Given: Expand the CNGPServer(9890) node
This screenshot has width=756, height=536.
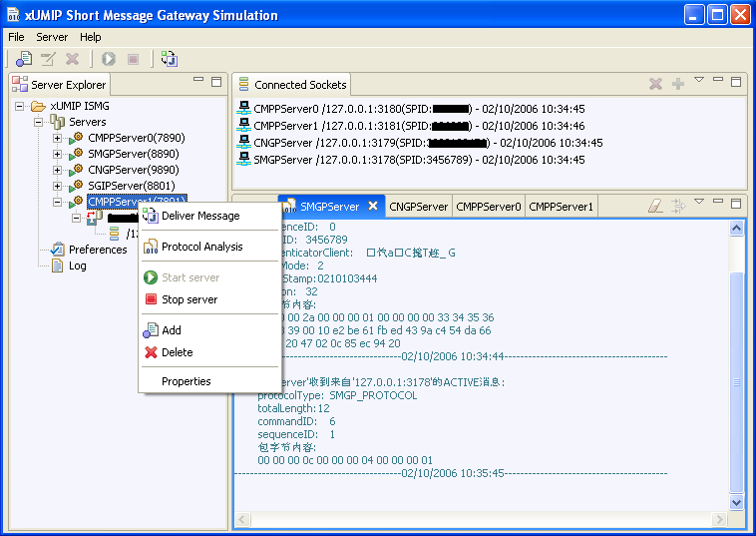Looking at the screenshot, I should (57, 170).
